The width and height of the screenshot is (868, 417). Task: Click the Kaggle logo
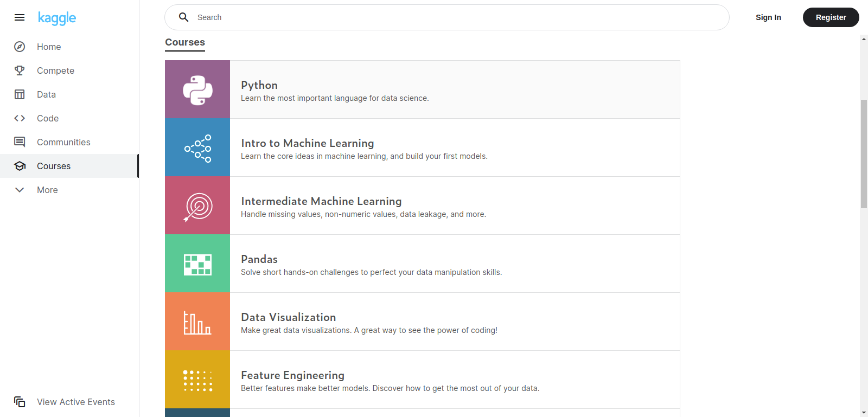tap(57, 18)
